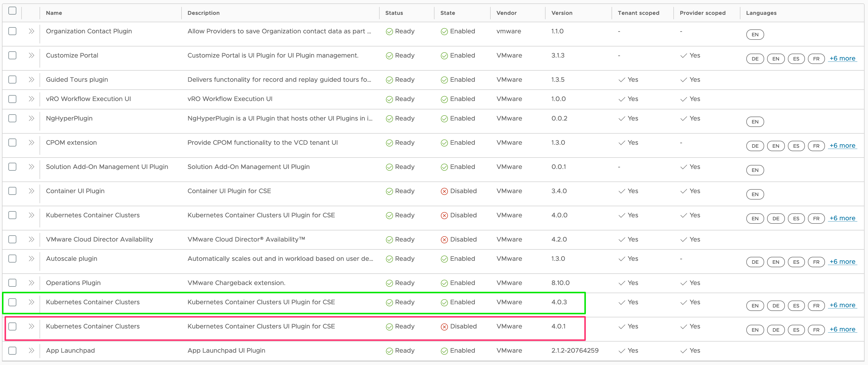Click the Tenant scoped column header

(638, 13)
